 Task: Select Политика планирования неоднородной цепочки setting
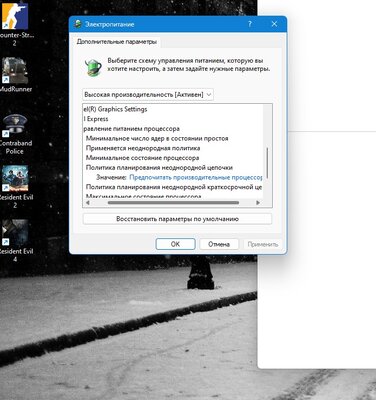[x=159, y=167]
